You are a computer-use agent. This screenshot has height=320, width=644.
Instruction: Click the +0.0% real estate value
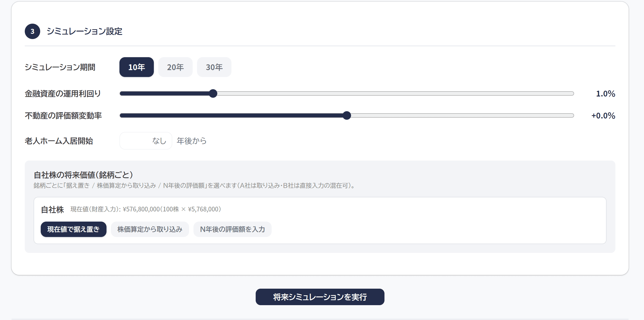tap(603, 116)
